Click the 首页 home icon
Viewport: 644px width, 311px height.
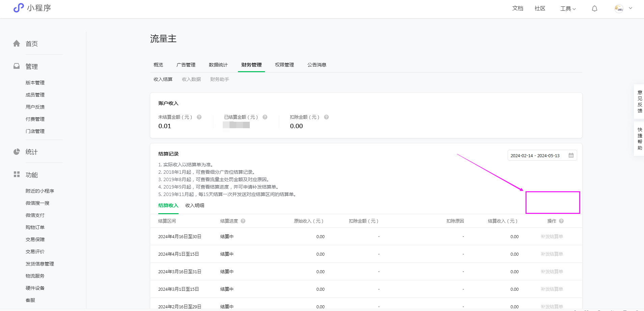tap(17, 44)
